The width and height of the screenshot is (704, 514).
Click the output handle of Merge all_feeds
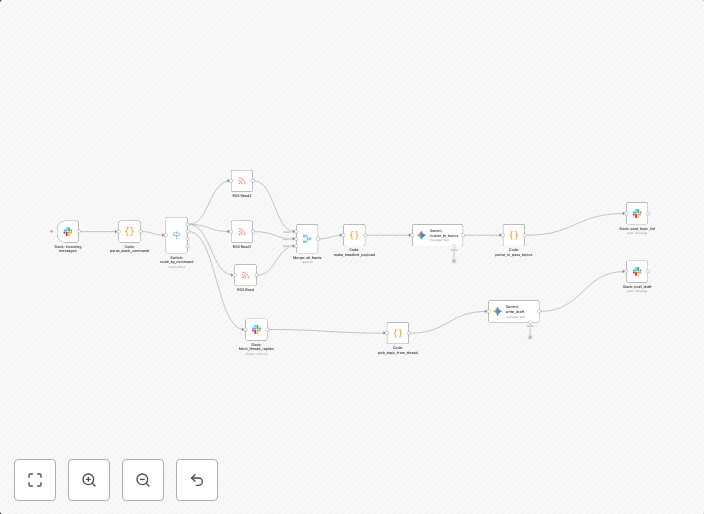click(x=318, y=239)
